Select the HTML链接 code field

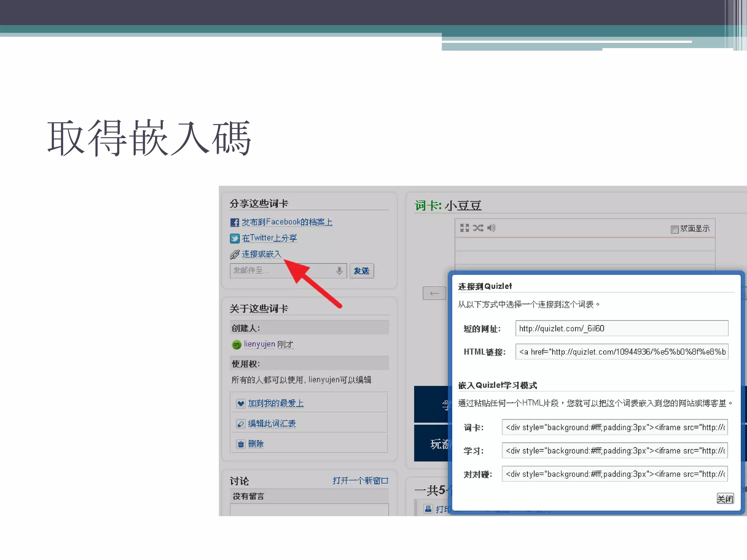(622, 352)
